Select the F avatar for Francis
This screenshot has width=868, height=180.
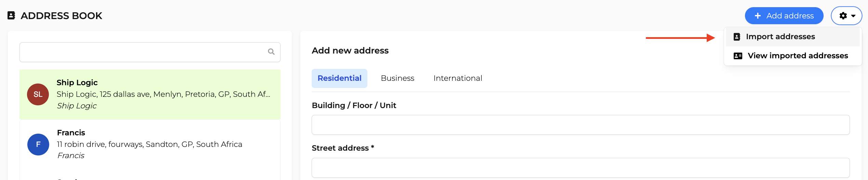pos(38,145)
